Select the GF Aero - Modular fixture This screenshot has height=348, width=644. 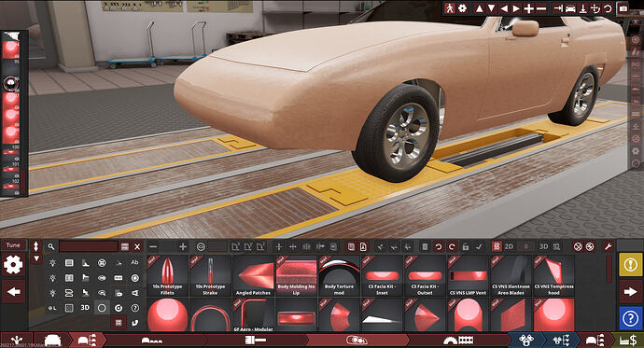coord(253,314)
